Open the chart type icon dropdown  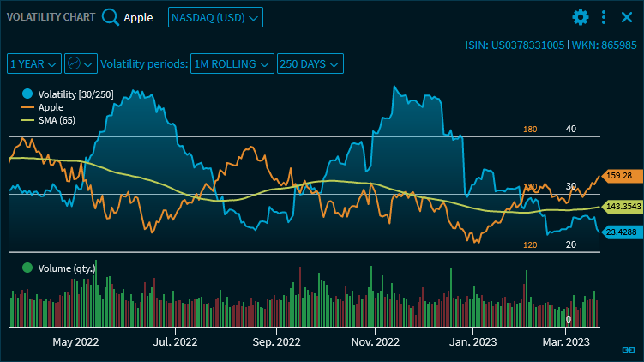click(81, 63)
